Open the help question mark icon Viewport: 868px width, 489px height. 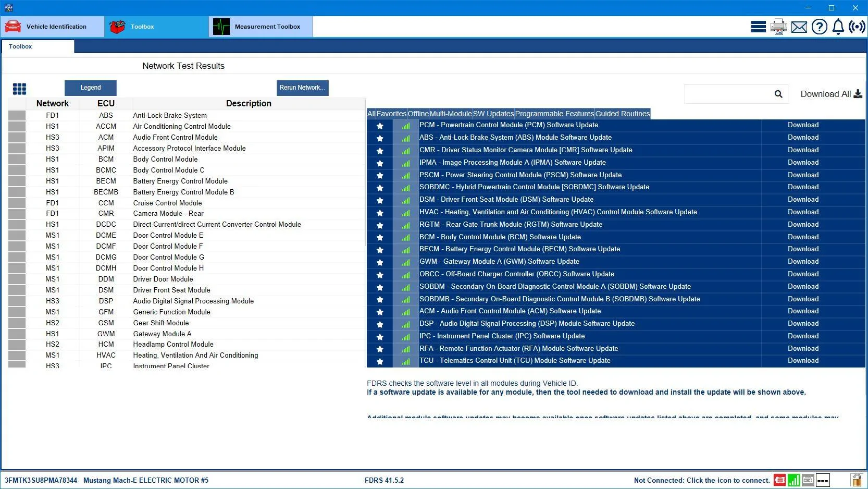pyautogui.click(x=820, y=27)
